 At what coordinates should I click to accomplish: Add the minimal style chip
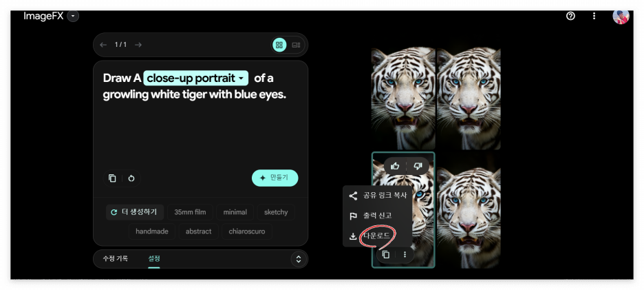point(235,212)
